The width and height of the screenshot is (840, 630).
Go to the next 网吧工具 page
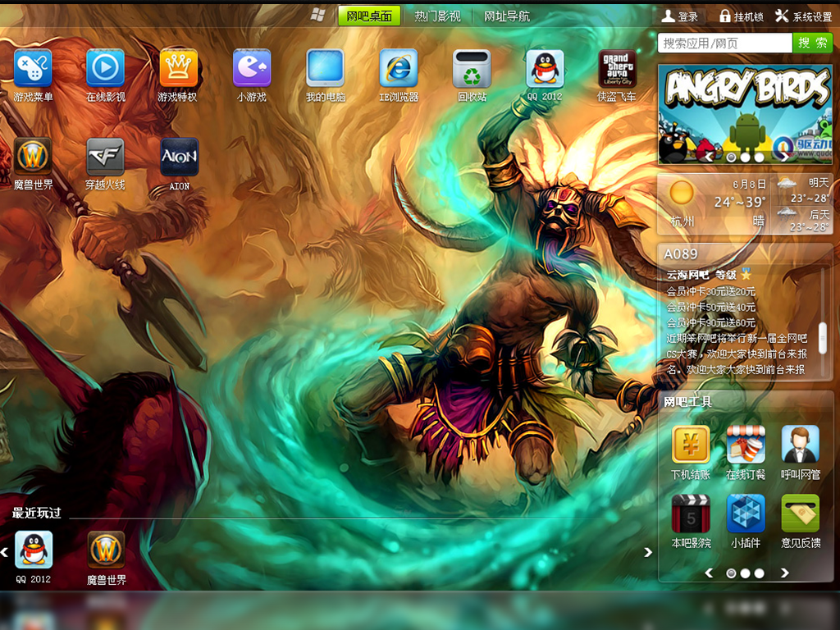[x=784, y=573]
